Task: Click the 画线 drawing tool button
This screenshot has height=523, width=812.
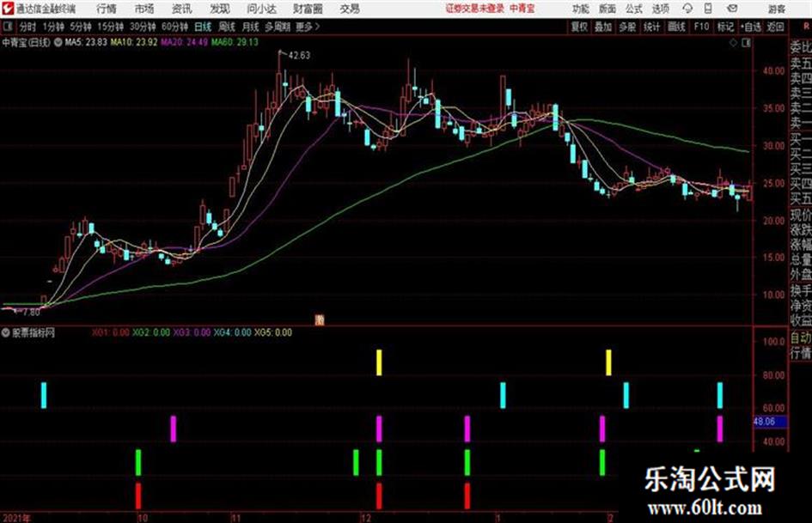Action: pos(677,27)
